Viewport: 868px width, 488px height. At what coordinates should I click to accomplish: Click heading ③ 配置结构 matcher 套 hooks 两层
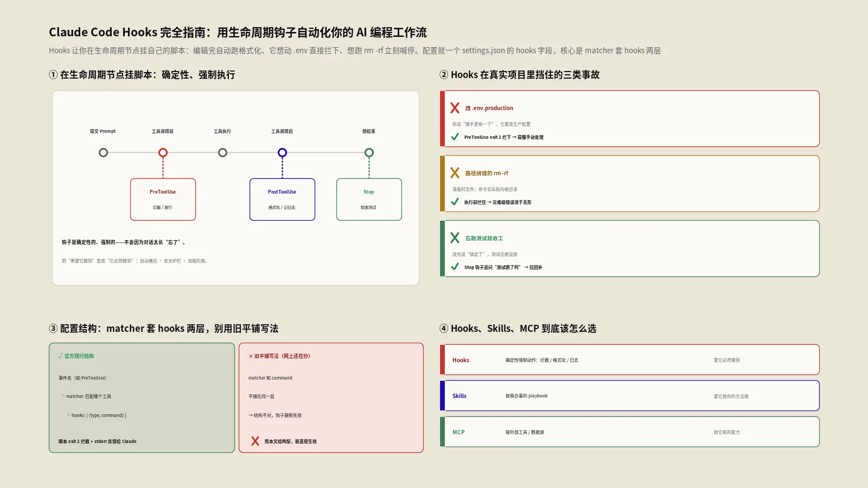164,329
